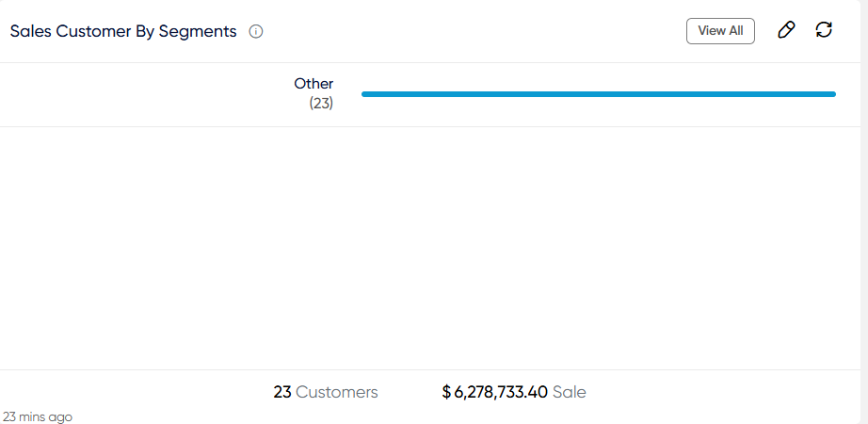This screenshot has height=424, width=868.
Task: Click the dollar sign before the sale amount
Action: tap(446, 392)
